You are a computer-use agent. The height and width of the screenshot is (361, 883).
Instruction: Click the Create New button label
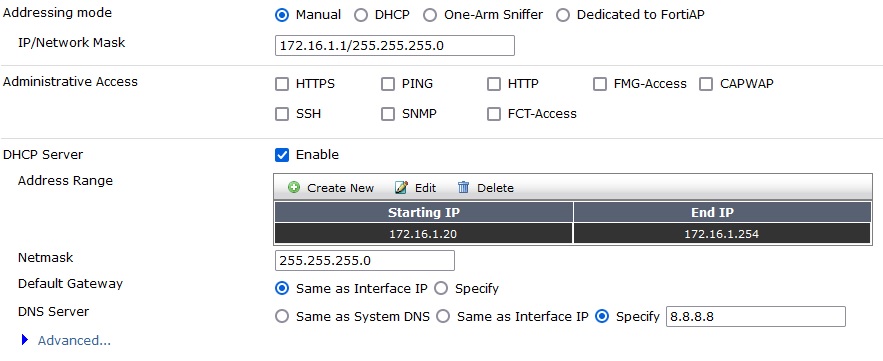click(x=340, y=188)
